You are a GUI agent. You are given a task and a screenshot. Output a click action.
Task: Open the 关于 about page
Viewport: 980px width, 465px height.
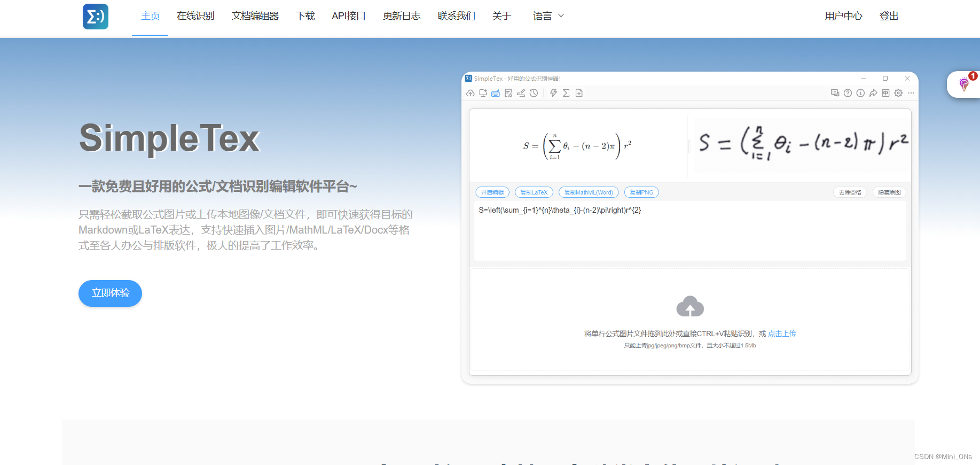(x=502, y=16)
